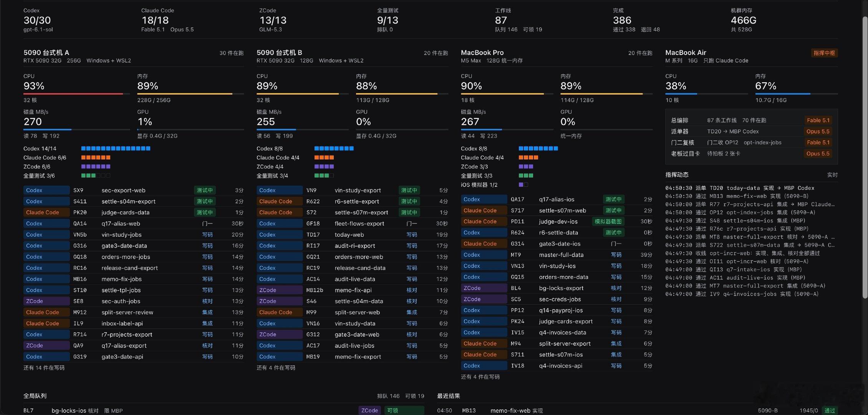Click the Fable 5.1 badge for 门二复核
868x415 pixels.
click(x=818, y=143)
